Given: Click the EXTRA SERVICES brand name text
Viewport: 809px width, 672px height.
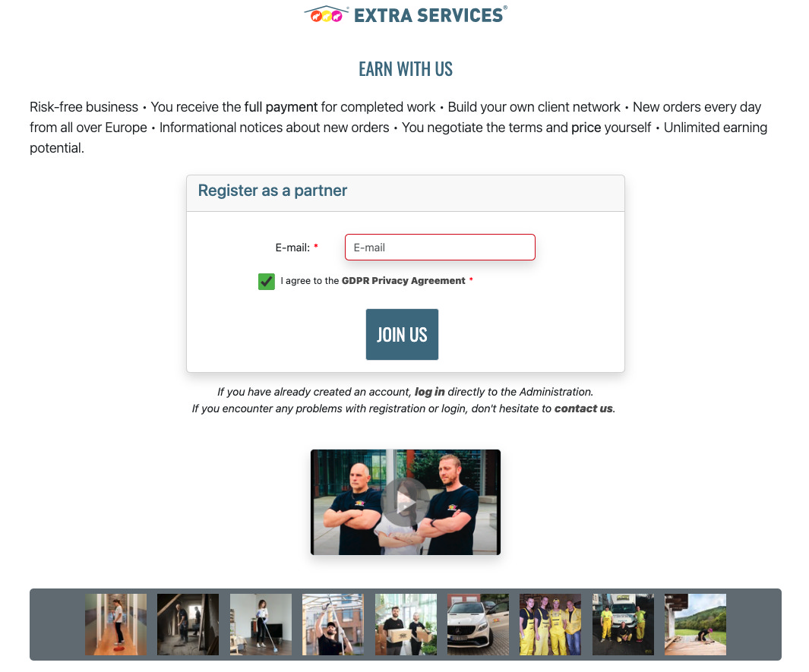Looking at the screenshot, I should coord(429,14).
